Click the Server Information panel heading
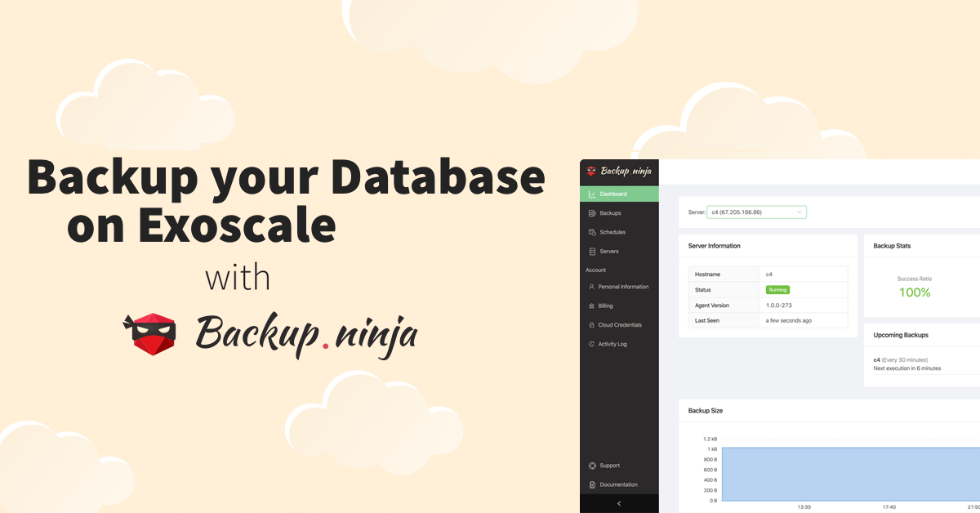 [x=715, y=246]
